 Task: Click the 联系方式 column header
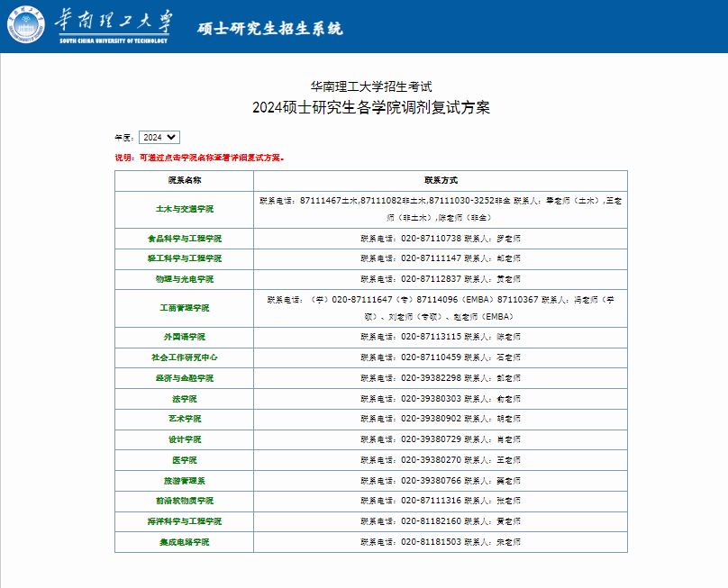441,180
